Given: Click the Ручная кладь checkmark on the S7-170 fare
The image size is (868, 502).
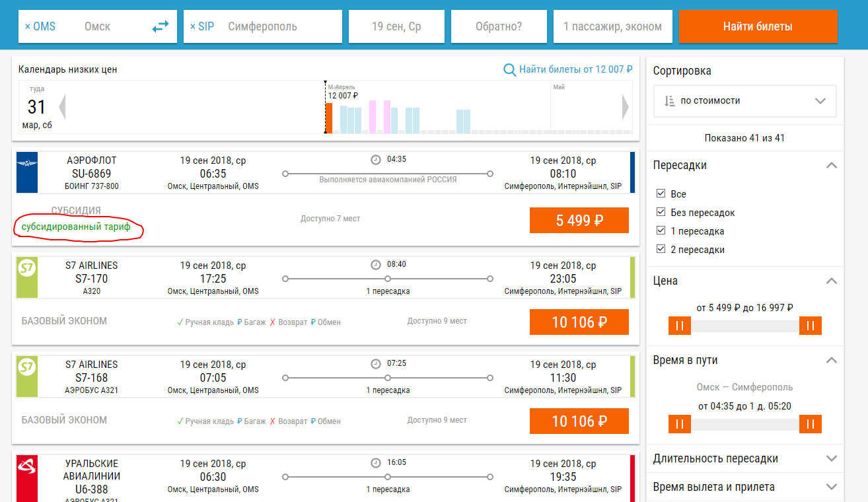Looking at the screenshot, I should click(180, 322).
